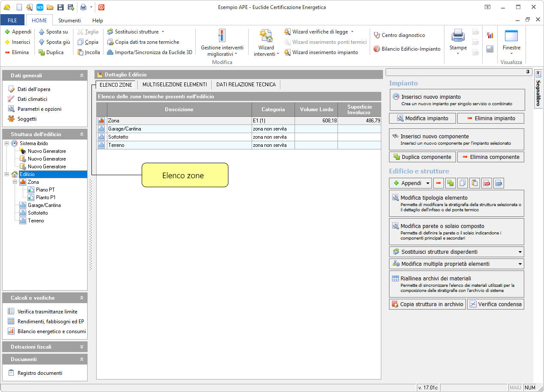Click the Stampe printer icon

click(x=458, y=36)
